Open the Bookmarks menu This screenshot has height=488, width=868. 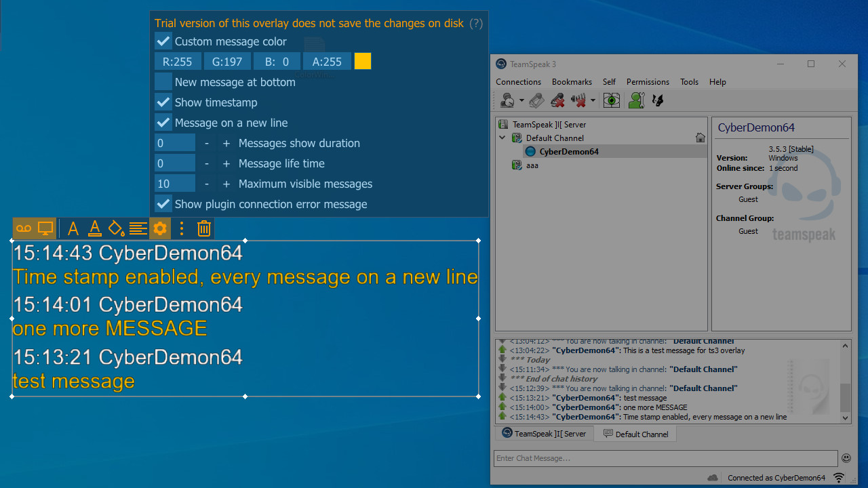[x=572, y=82]
